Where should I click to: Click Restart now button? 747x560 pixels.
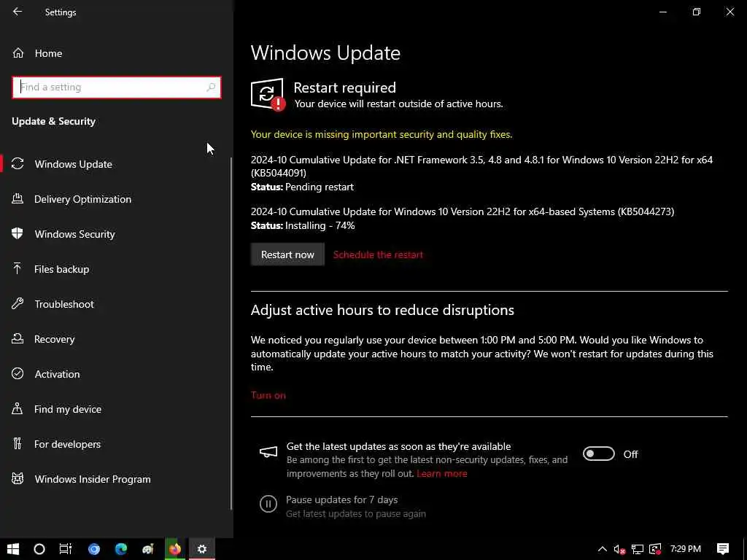pos(287,254)
